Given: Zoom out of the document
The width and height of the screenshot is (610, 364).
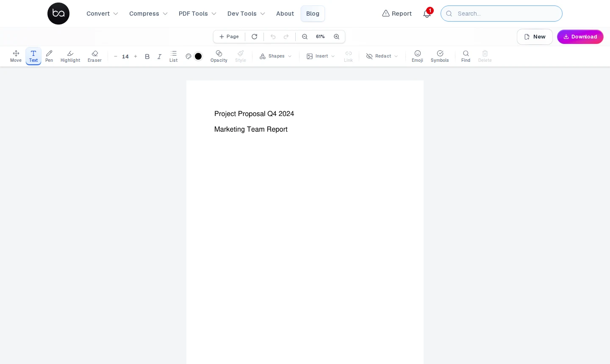Looking at the screenshot, I should coord(305,37).
